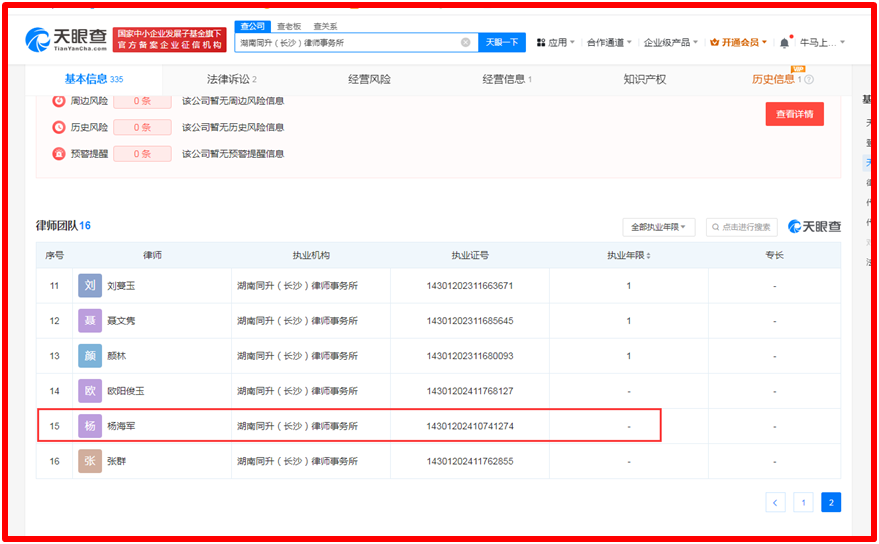Open the notification bell icon
Viewport: 879px width, 544px height.
[x=784, y=43]
